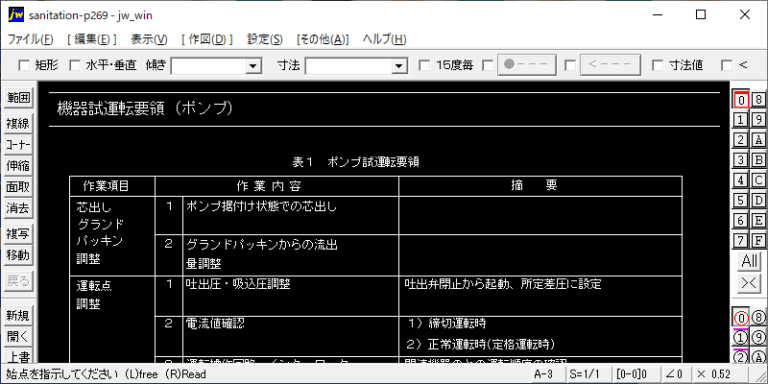Select the 面取 chamfer tool
The width and height of the screenshot is (768, 384).
pos(19,187)
